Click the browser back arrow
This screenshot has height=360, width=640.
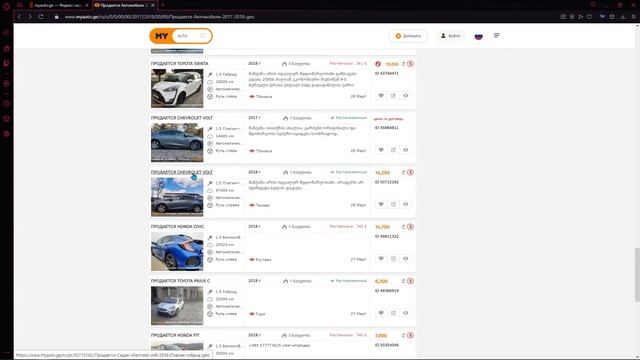point(19,17)
